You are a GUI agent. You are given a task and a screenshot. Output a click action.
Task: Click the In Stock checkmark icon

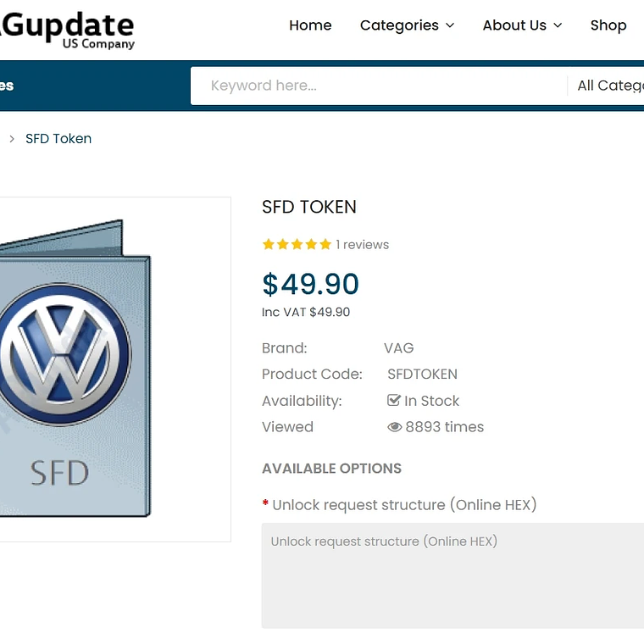pos(393,401)
